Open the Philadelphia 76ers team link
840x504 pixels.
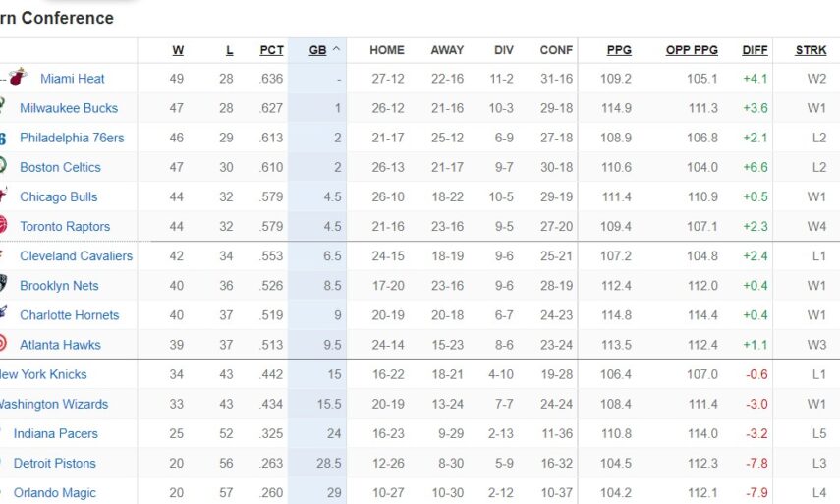click(x=72, y=138)
